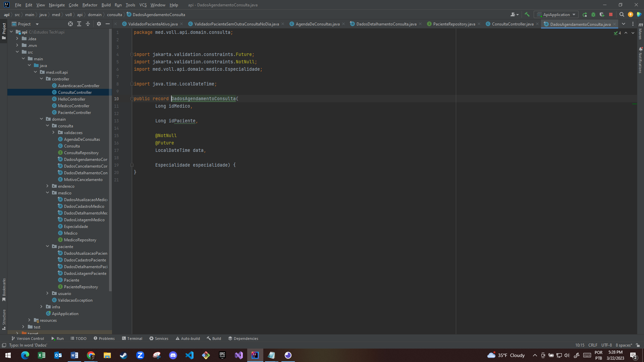
Task: Expand the .idea folder
Action: click(17, 39)
